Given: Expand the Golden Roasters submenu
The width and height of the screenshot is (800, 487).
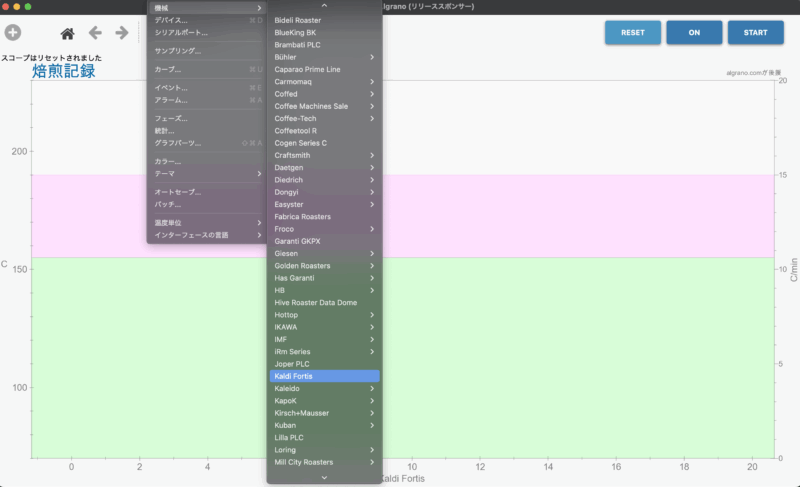Looking at the screenshot, I should pos(324,266).
